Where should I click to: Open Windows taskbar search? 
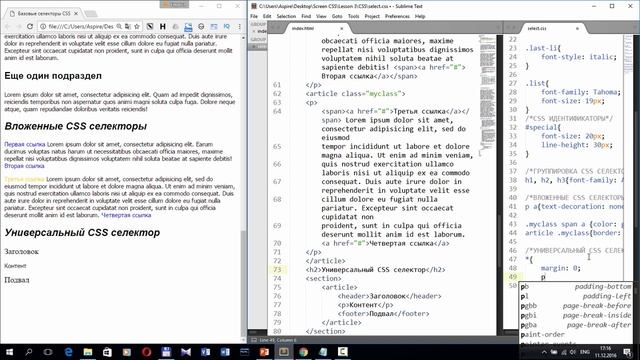[29, 352]
